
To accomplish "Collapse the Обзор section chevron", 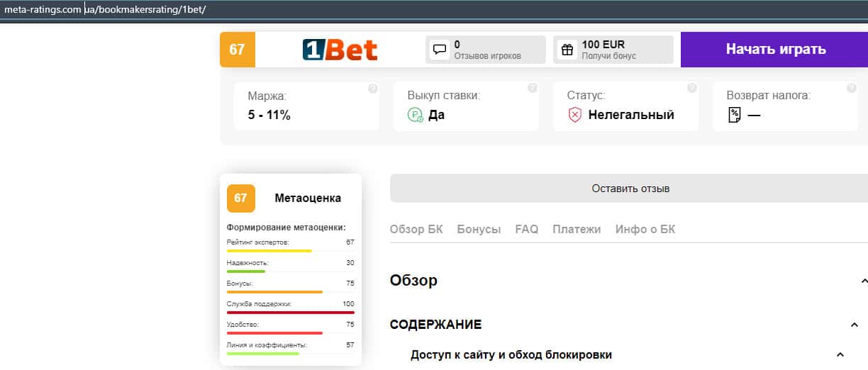I will (x=864, y=281).
